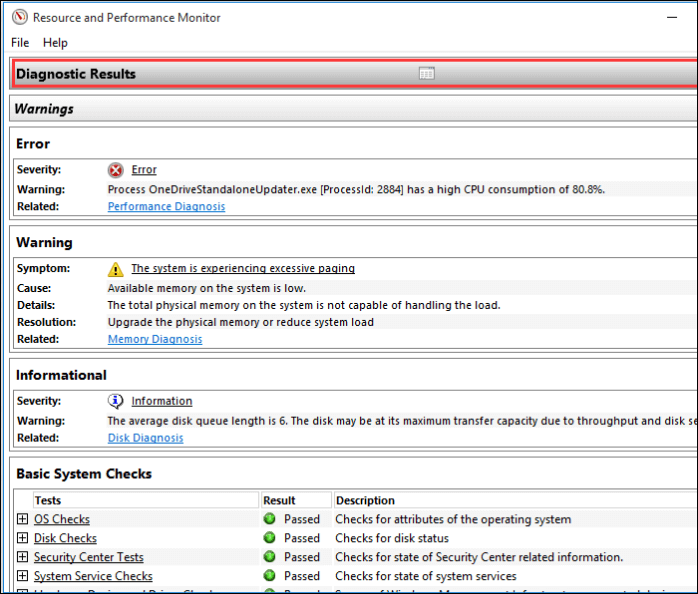Go to the Disk Diagnosis link
Image resolution: width=698 pixels, height=594 pixels.
pos(145,438)
